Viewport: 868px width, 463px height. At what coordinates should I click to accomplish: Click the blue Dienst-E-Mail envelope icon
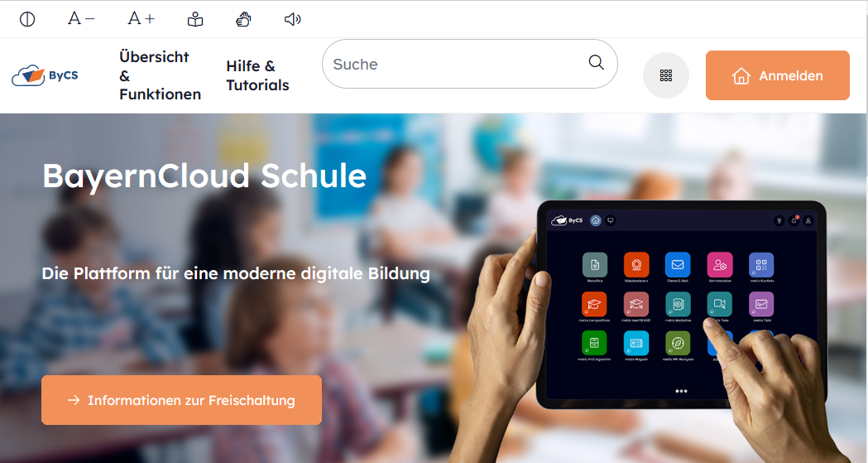678,265
